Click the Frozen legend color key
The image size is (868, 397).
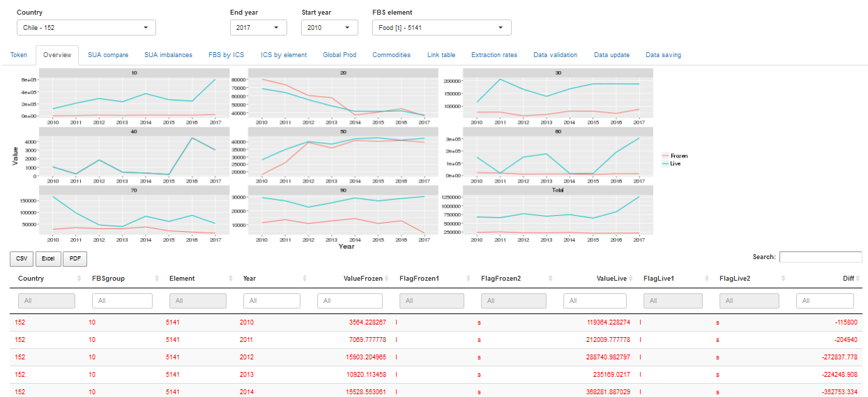point(664,156)
